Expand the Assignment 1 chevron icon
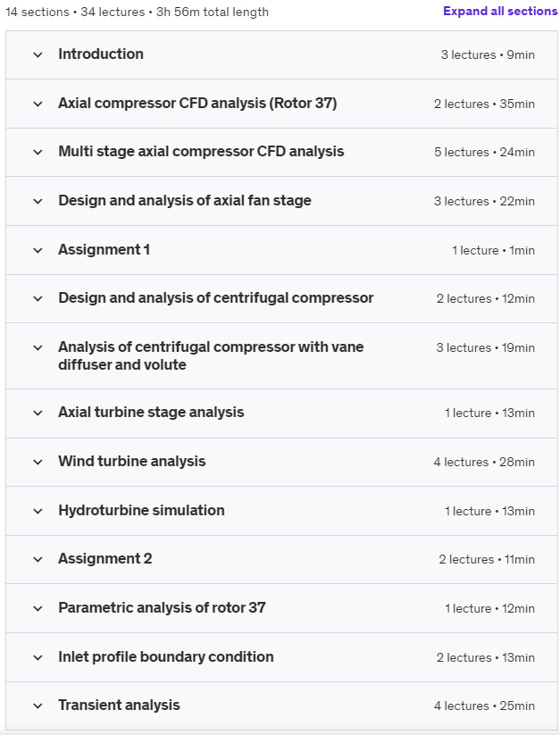This screenshot has height=735, width=560. click(x=38, y=250)
